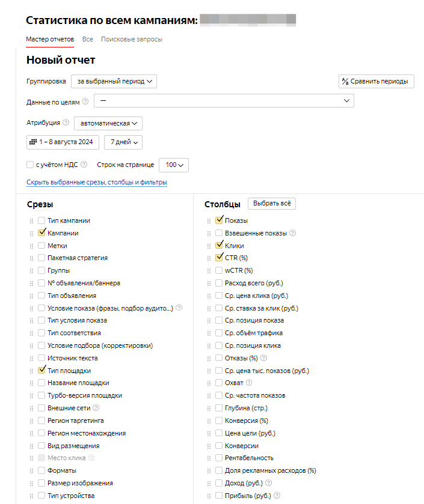Click Скрыть выбранные срезы, столбцы и фильтры link

coord(96,182)
